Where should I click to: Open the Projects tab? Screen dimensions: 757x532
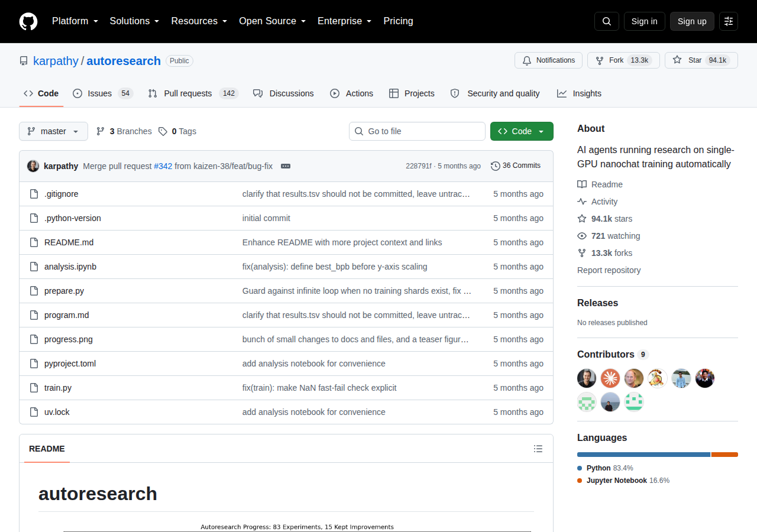click(412, 93)
